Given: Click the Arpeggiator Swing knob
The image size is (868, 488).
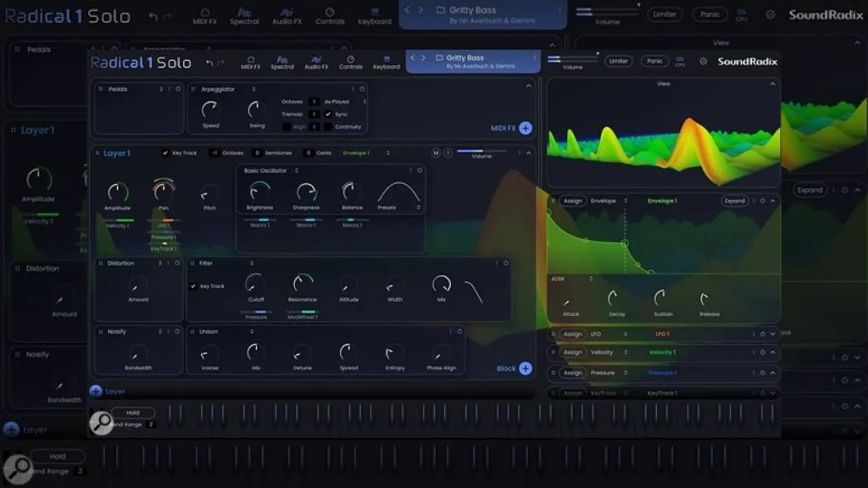Looking at the screenshot, I should point(256,110).
